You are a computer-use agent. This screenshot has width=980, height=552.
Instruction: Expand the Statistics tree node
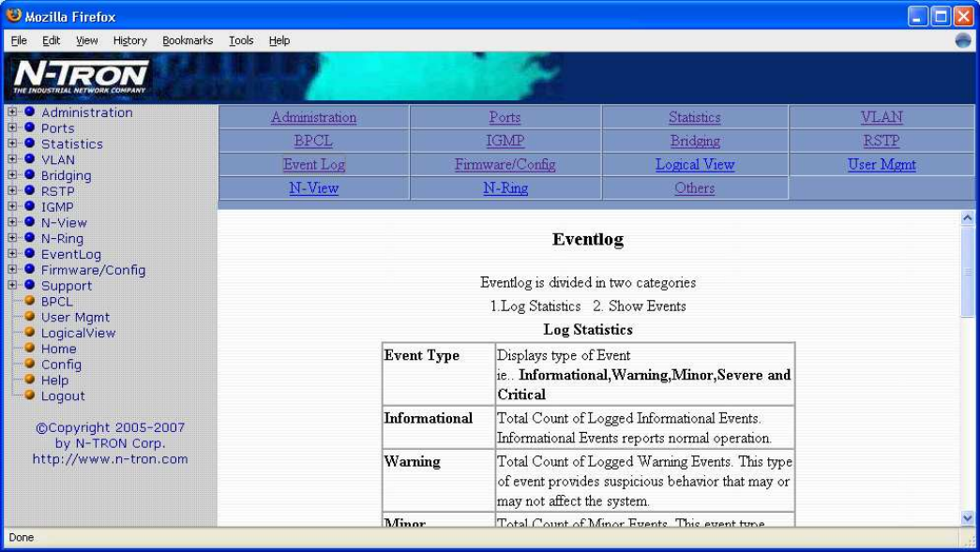tap(12, 143)
